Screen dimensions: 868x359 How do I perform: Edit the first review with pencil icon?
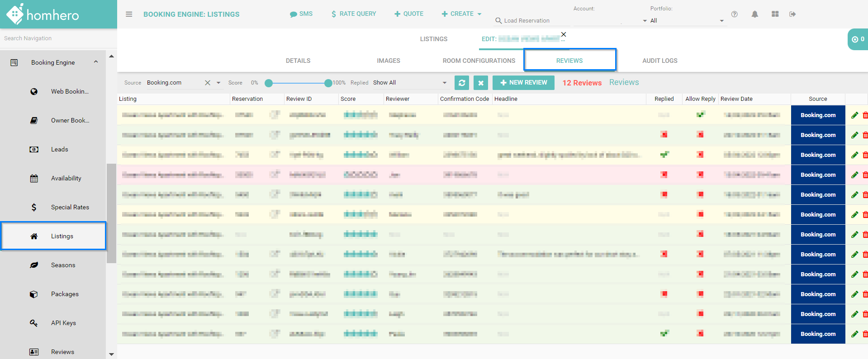854,115
